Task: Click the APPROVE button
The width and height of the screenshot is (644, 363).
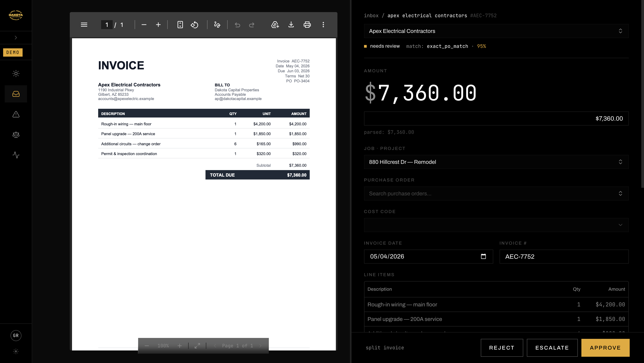Action: (x=605, y=348)
